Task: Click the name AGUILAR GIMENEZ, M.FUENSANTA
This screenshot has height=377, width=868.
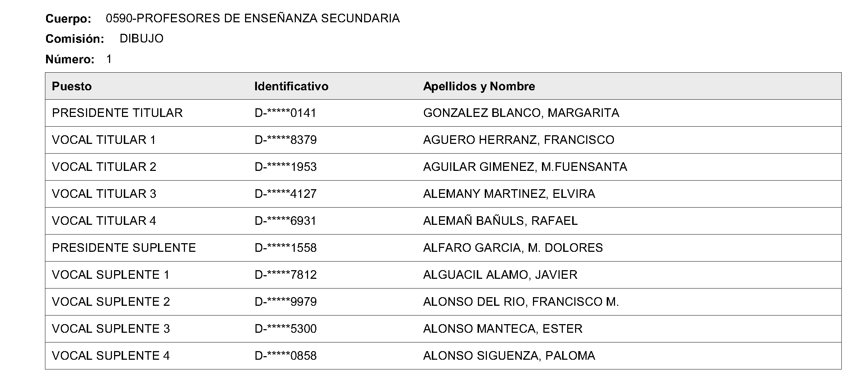Action: (525, 167)
